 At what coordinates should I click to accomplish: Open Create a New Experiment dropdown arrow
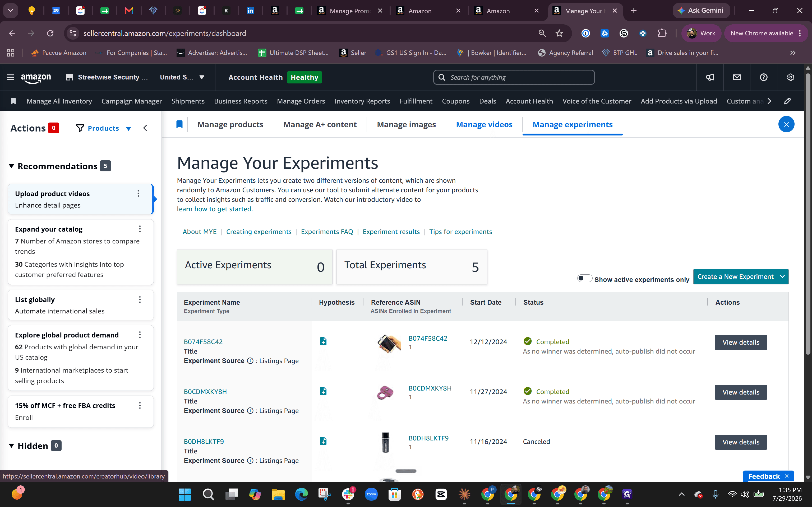coord(782,277)
